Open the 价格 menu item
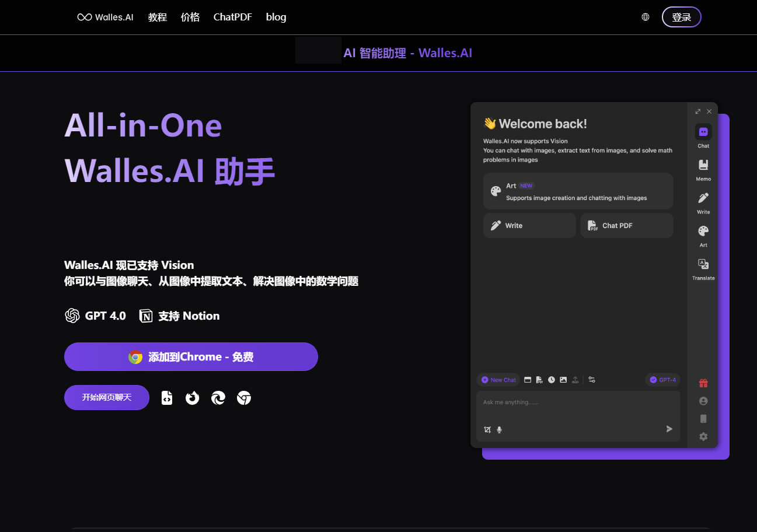 click(190, 17)
